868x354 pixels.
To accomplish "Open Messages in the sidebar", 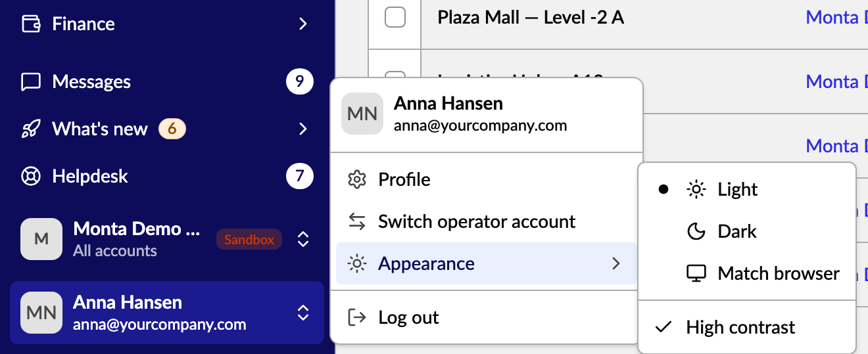I will click(167, 82).
